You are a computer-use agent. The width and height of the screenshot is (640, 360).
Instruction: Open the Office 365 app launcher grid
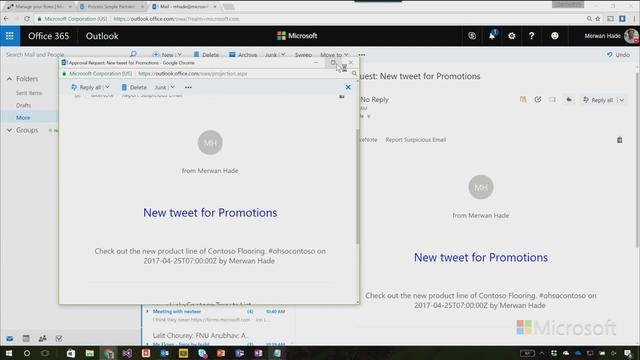10,36
